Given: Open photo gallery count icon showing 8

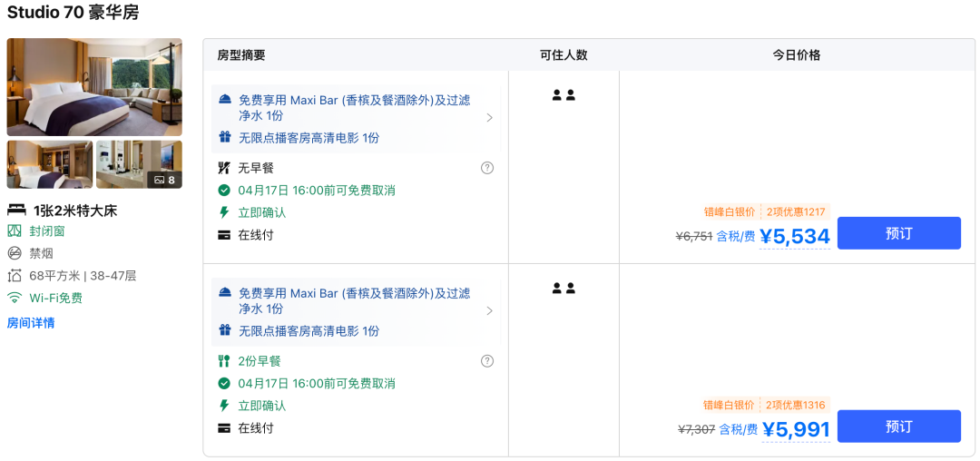Looking at the screenshot, I should point(164,180).
